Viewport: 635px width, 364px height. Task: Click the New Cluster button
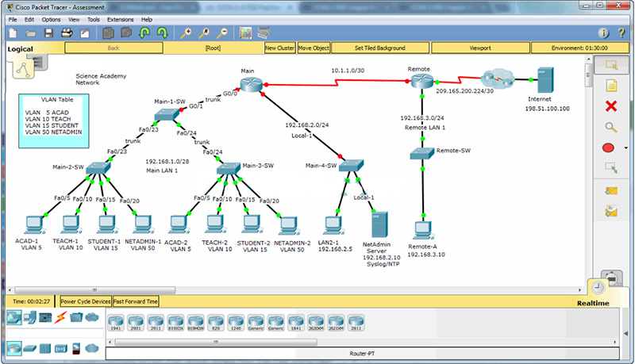(280, 48)
